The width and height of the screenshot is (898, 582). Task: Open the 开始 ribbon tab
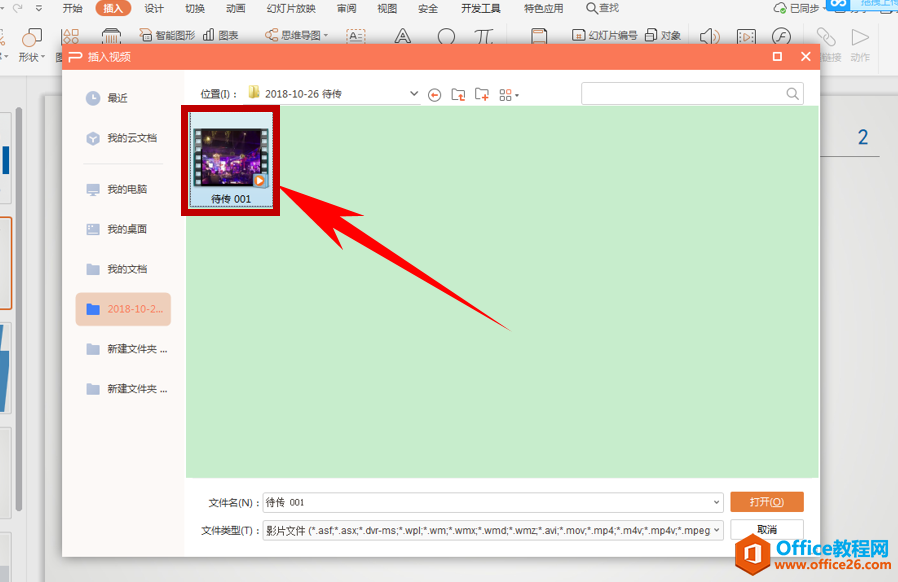[72, 8]
